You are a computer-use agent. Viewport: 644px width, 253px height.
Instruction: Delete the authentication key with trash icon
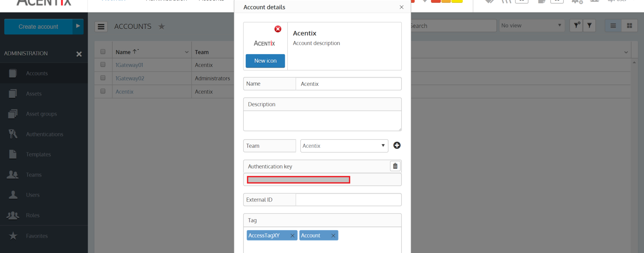tap(395, 166)
